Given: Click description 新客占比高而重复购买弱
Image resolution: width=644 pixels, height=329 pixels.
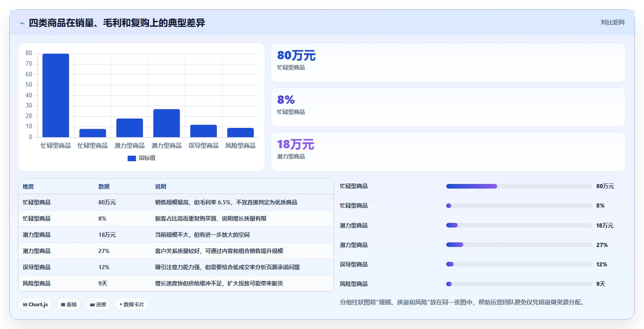Looking at the screenshot, I should pos(211,219).
